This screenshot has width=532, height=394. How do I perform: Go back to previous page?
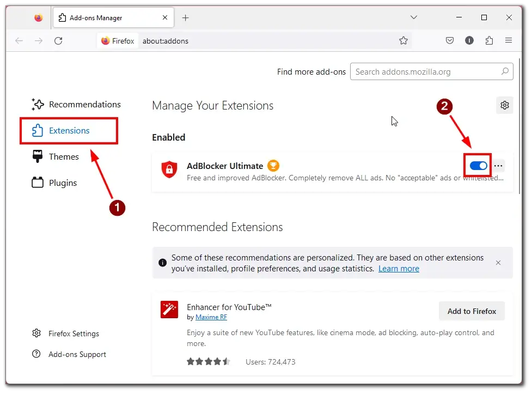(19, 41)
